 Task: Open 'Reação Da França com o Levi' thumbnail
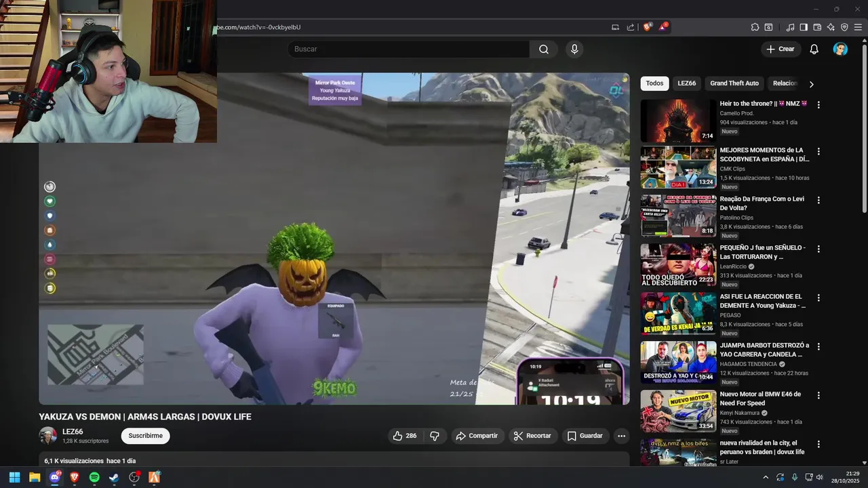click(x=678, y=216)
